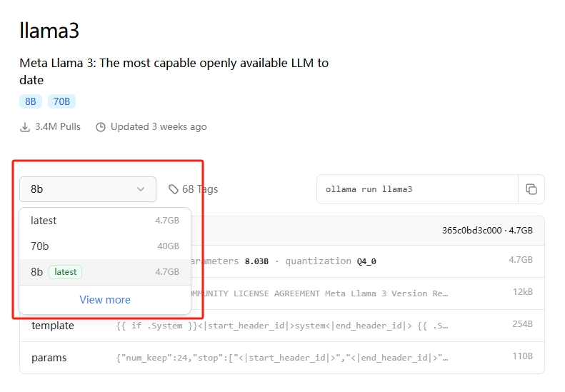The height and width of the screenshot is (392, 565).
Task: Click the clock icon beside Updated
Action: point(101,127)
